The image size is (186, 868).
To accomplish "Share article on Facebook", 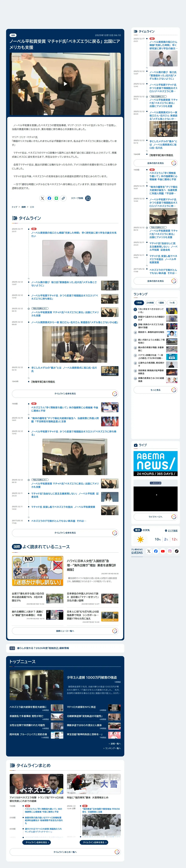I will pyautogui.click(x=49, y=198).
